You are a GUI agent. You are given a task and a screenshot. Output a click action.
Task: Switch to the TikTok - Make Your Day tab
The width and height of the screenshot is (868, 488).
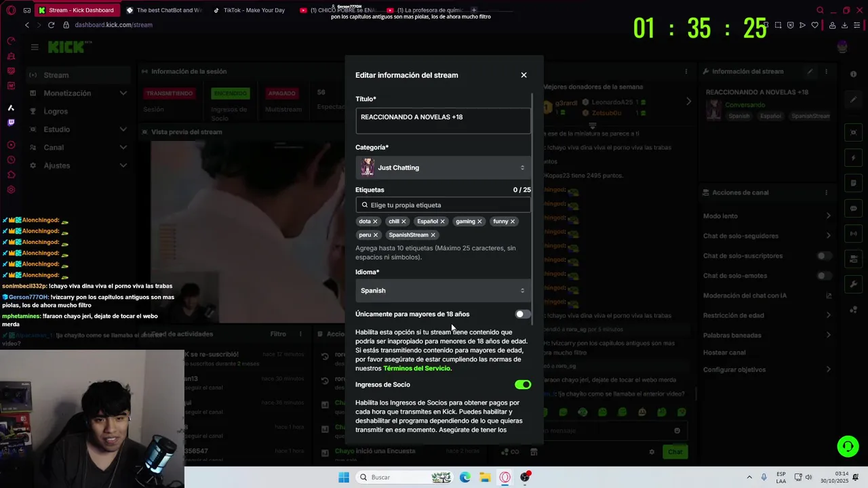[249, 10]
